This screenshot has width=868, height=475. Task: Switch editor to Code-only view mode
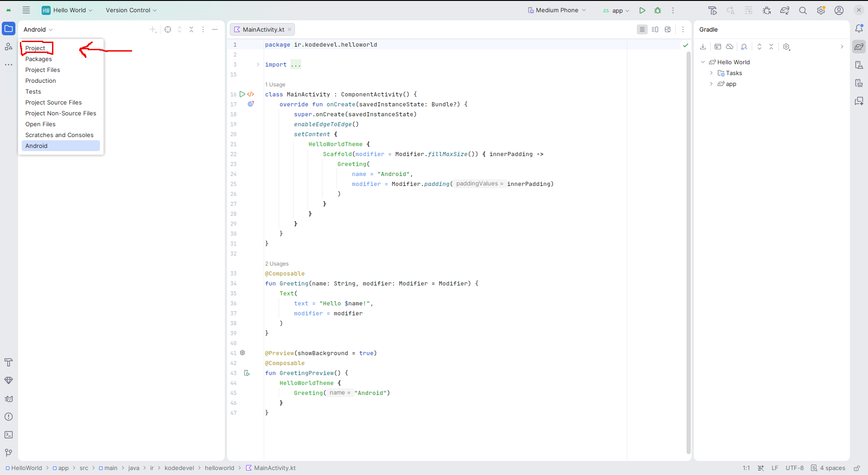[642, 29]
